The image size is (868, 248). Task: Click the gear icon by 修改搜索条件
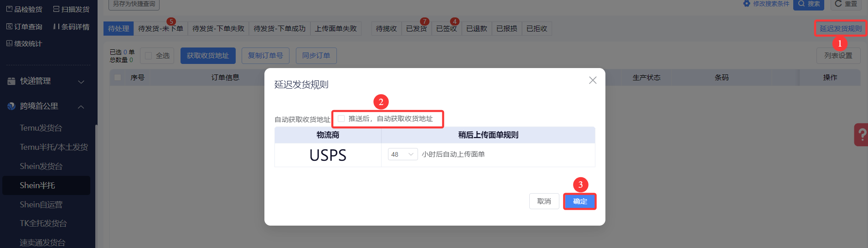[746, 4]
